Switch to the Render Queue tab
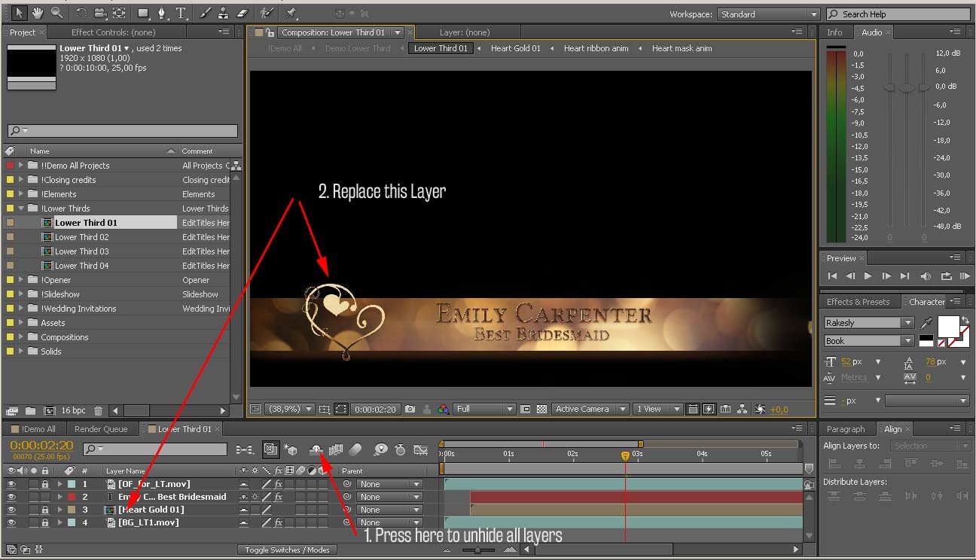The height and width of the screenshot is (560, 976). click(x=101, y=429)
